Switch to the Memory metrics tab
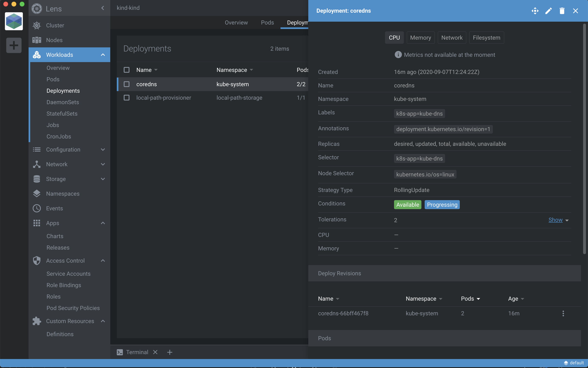Viewport: 588px width, 368px height. (x=420, y=38)
